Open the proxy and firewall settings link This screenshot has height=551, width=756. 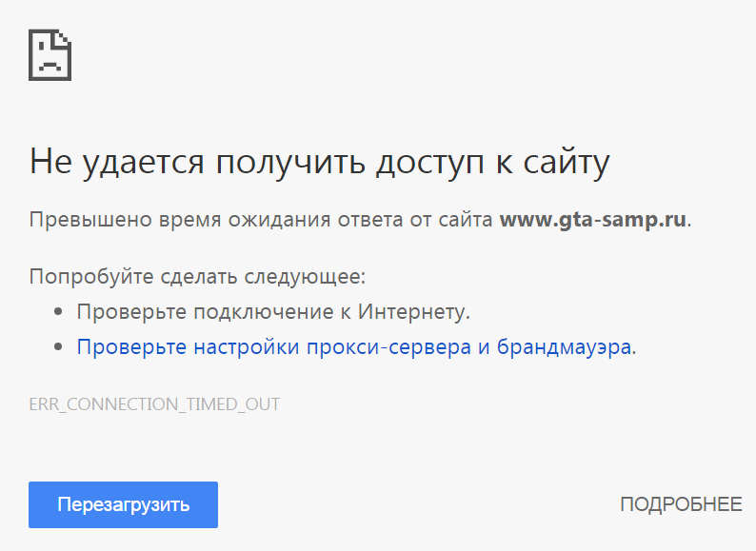(x=354, y=346)
